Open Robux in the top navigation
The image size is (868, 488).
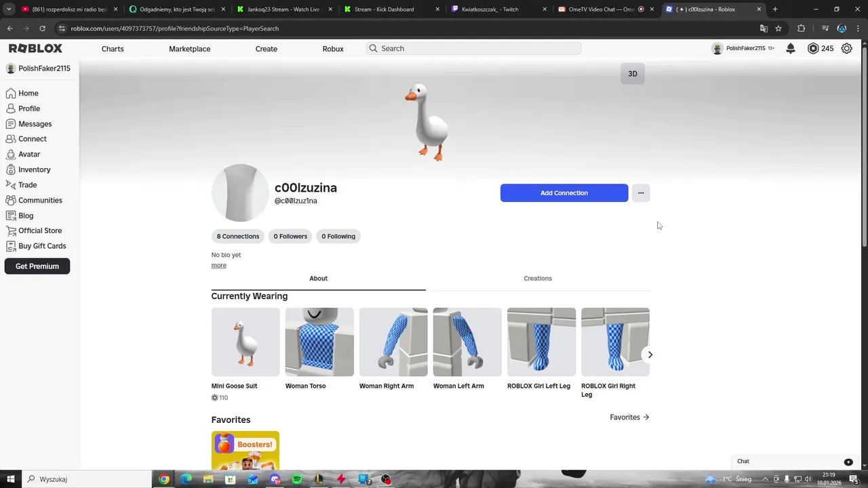(x=333, y=49)
